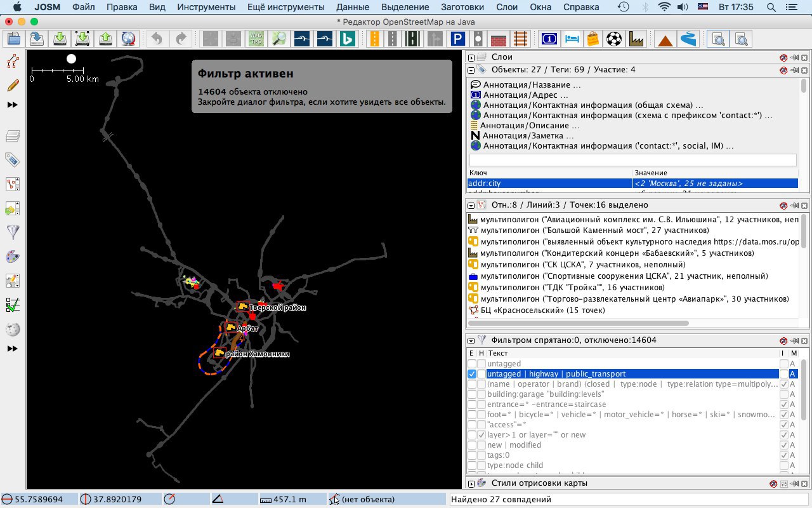Open macOS Spotlight search in menu bar

click(770, 7)
